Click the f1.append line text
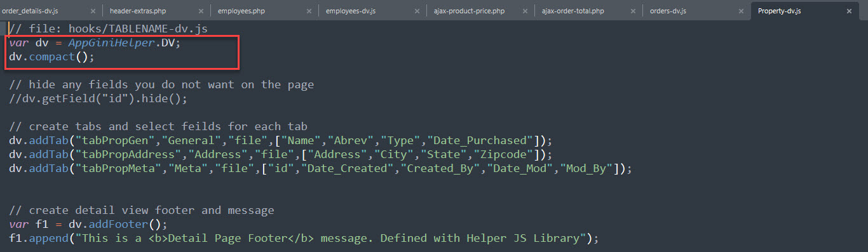Viewport: 868px width, 252px height. pyautogui.click(x=304, y=238)
